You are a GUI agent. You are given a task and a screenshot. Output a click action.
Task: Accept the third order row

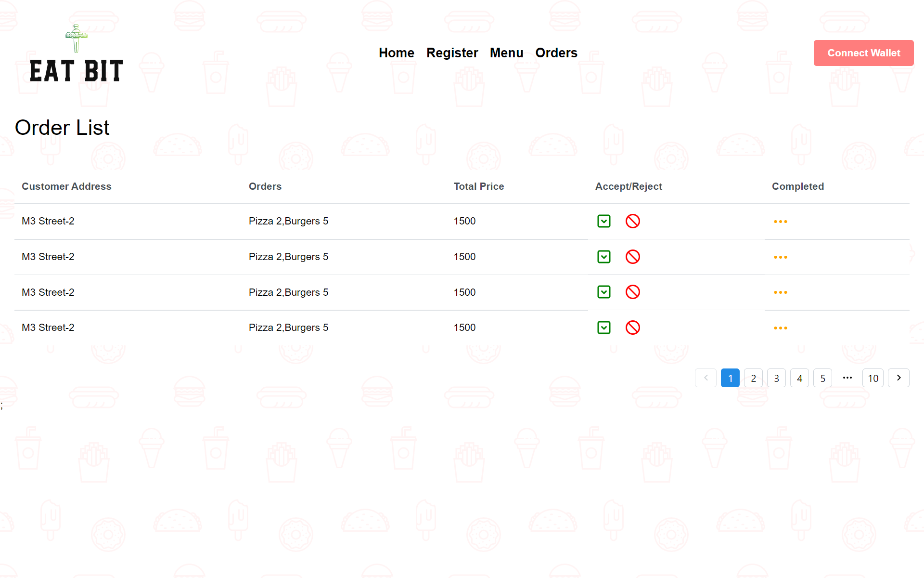point(603,292)
